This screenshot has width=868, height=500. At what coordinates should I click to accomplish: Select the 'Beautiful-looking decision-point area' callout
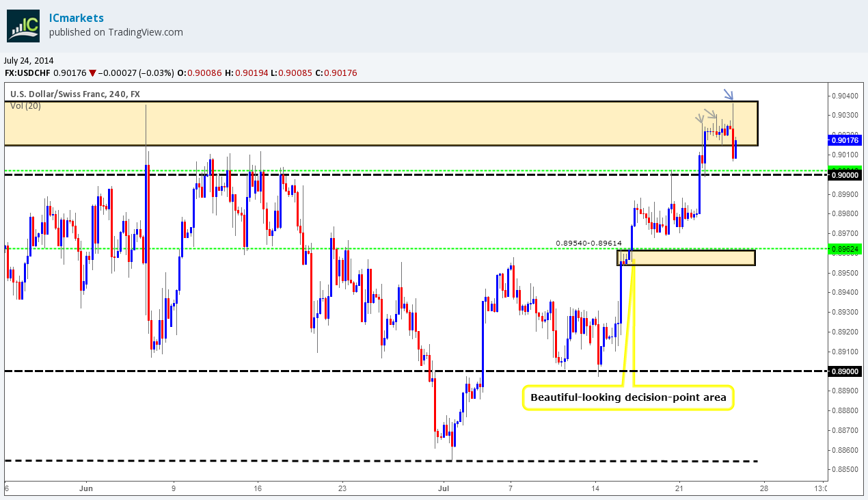click(x=628, y=397)
